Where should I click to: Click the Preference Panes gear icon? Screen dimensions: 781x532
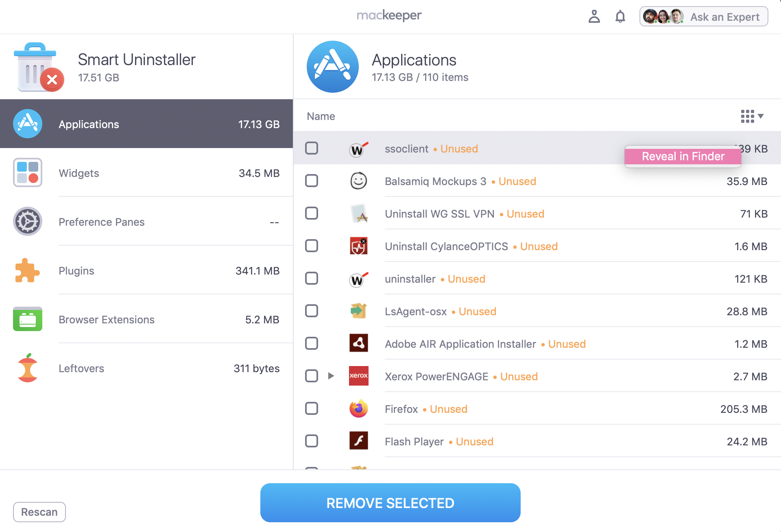coord(28,221)
